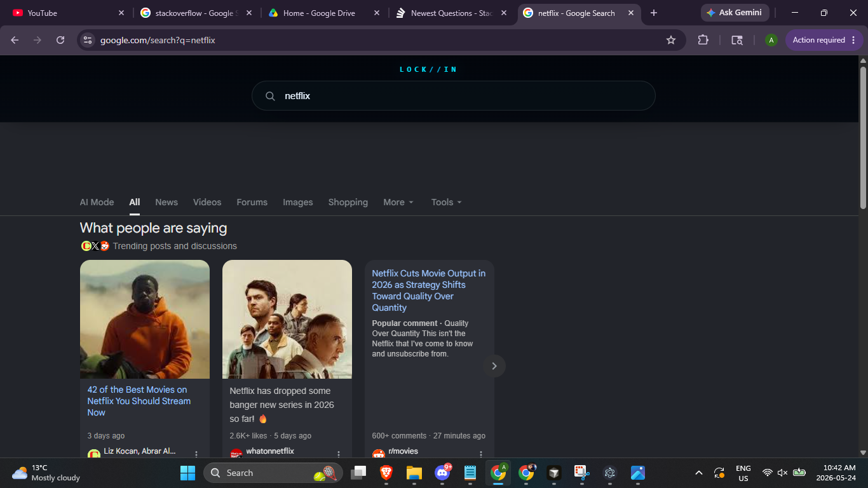Open the Images results tab
The image size is (868, 488).
pos(298,202)
